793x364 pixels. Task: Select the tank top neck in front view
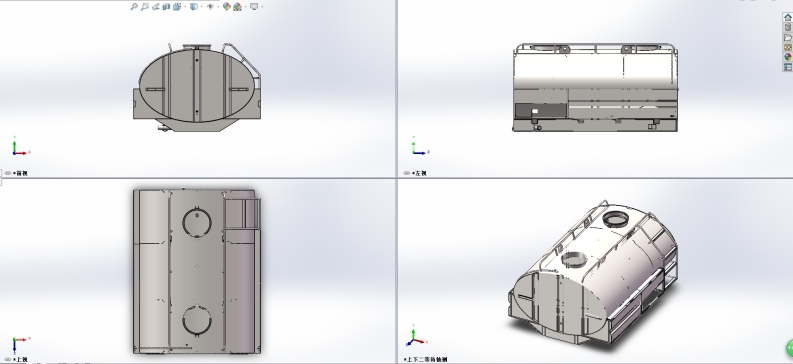tap(197, 47)
